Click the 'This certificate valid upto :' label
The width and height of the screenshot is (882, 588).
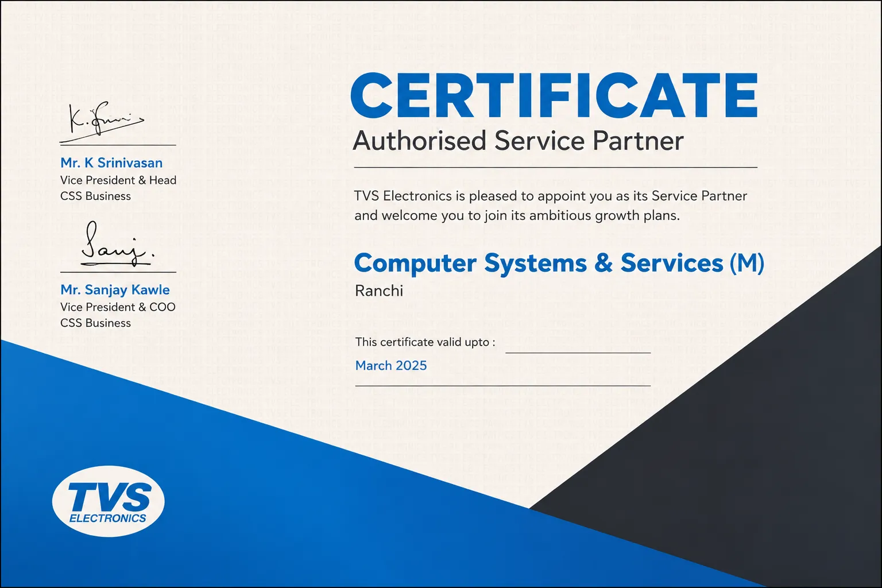425,342
